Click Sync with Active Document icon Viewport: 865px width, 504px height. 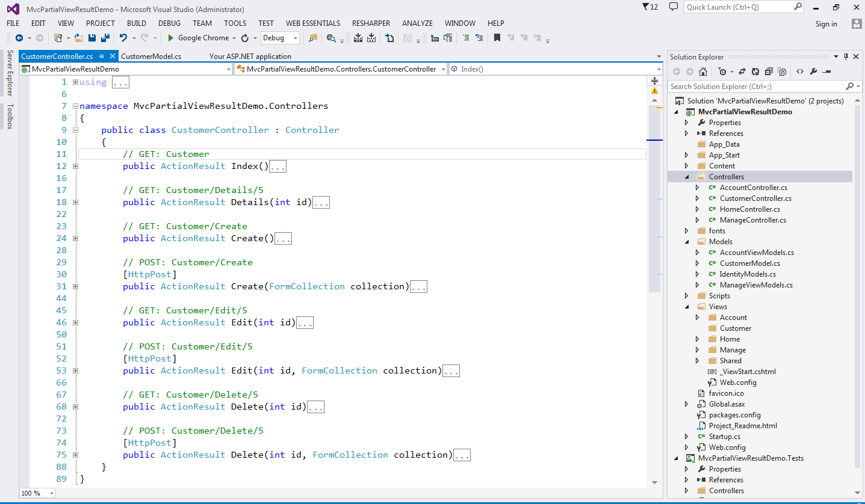(742, 72)
